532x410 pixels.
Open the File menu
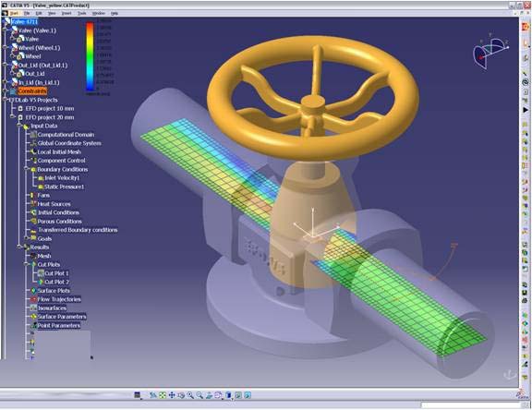(x=27, y=13)
